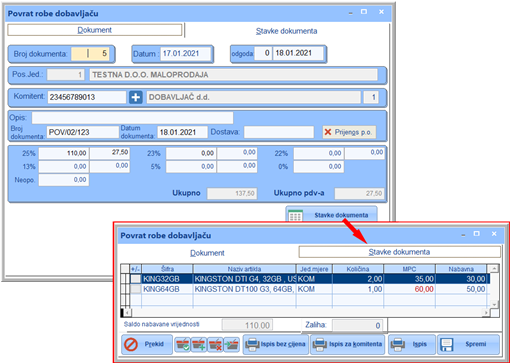510x363 pixels.
Task: Click the Ispis print button
Action: click(412, 344)
